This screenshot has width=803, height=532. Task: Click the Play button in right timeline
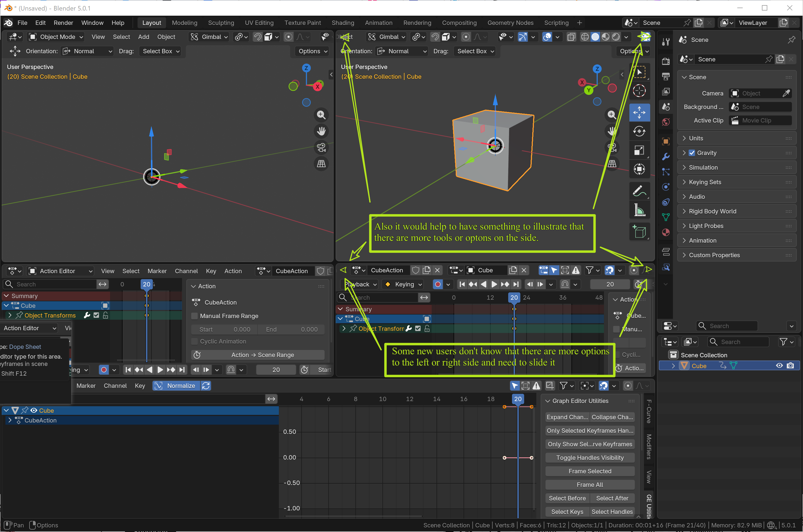pos(494,284)
